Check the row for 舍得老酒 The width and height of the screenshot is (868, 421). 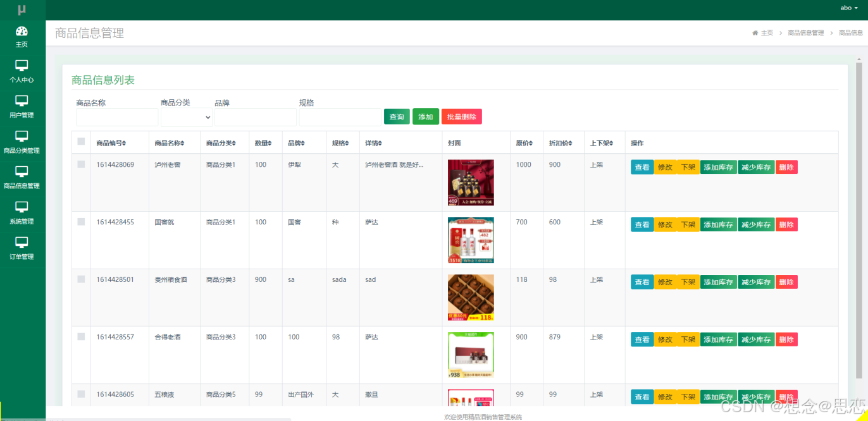[x=81, y=337]
